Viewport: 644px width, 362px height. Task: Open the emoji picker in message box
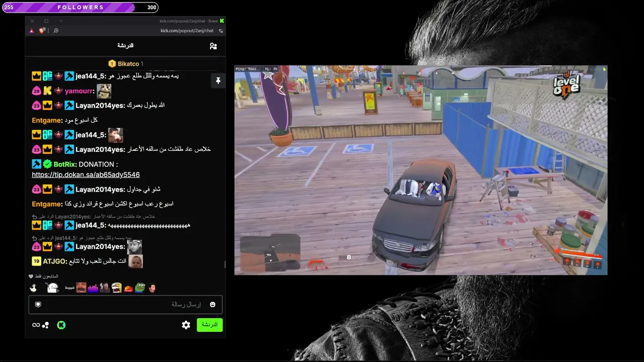212,305
